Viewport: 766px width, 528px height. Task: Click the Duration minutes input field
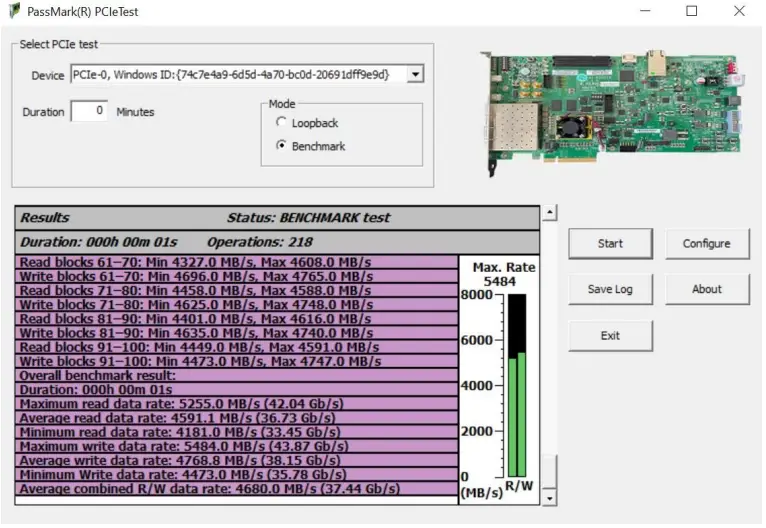coord(89,111)
